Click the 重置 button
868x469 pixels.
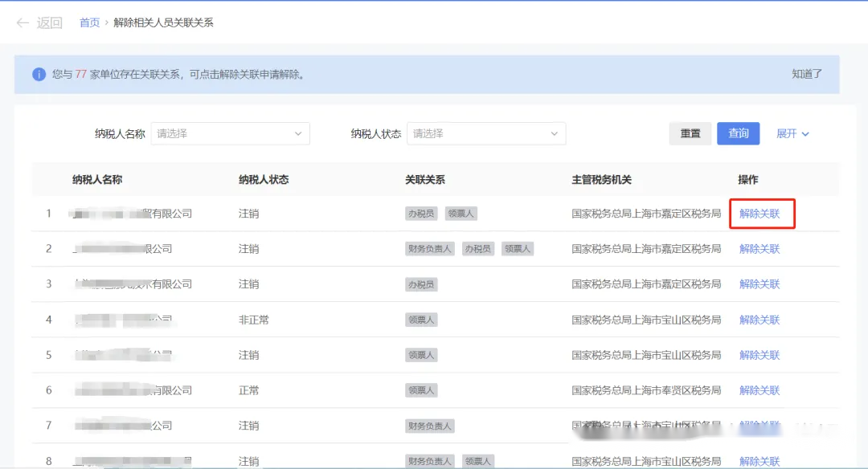pos(690,133)
